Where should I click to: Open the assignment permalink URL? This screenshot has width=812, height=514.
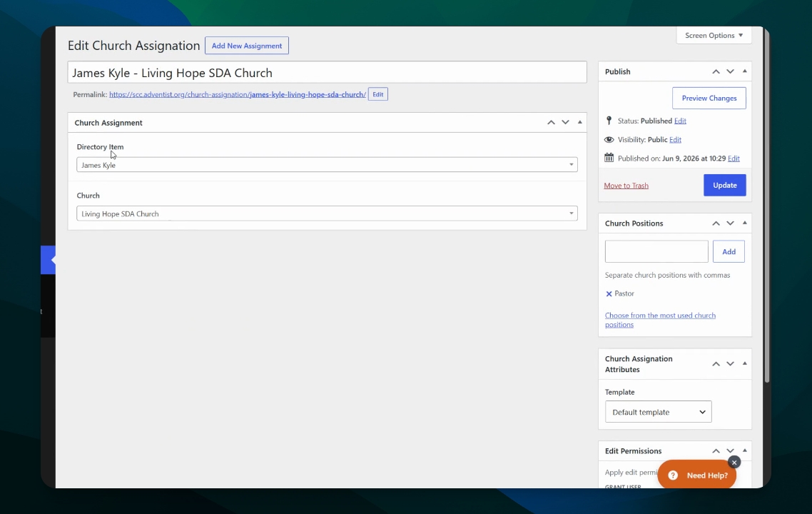pos(237,94)
